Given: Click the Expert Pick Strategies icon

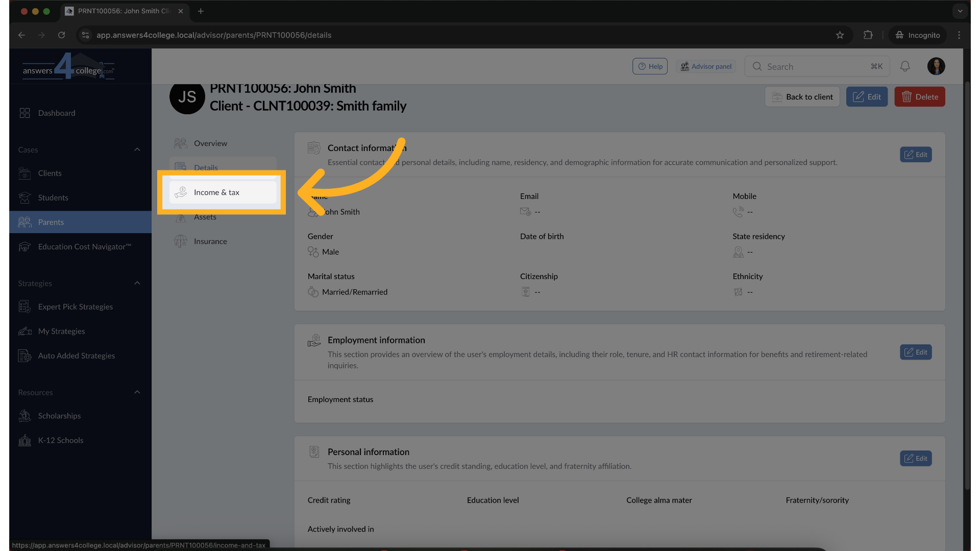Looking at the screenshot, I should pos(24,307).
